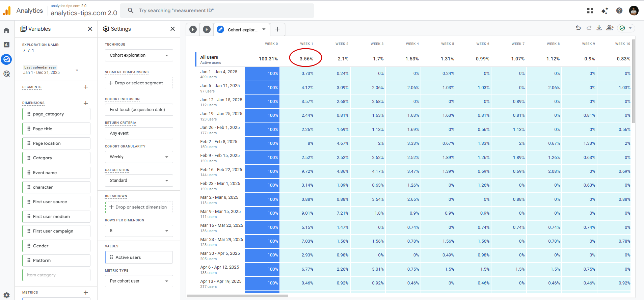Click Drop or select segment button
The image size is (644, 300).
click(139, 83)
